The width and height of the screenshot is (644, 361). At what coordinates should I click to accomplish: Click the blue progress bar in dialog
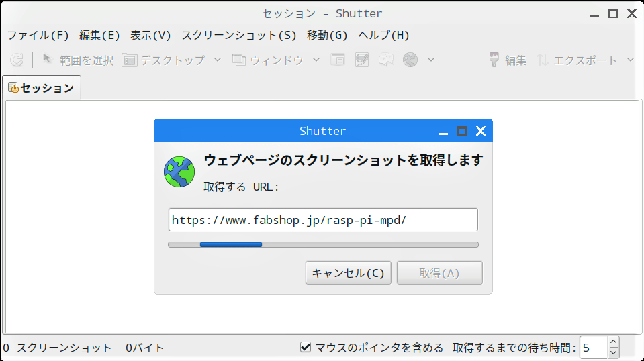231,244
